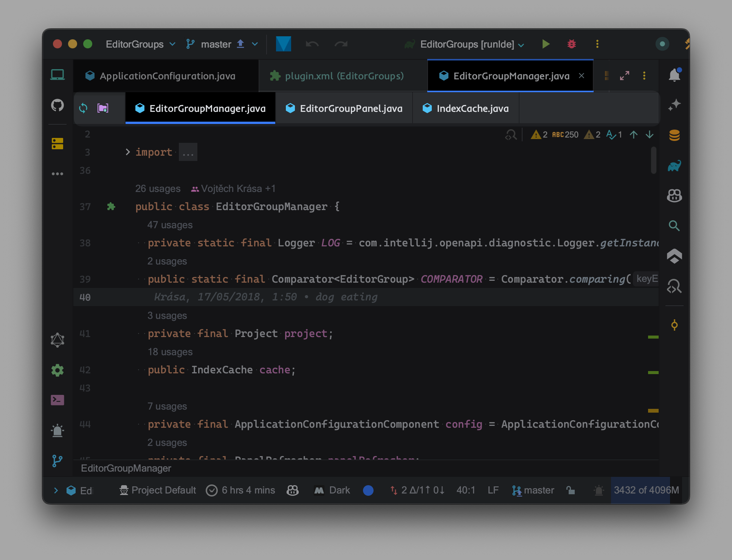Click the memory indicator 3432 of 4096M
This screenshot has height=560, width=732.
(645, 490)
